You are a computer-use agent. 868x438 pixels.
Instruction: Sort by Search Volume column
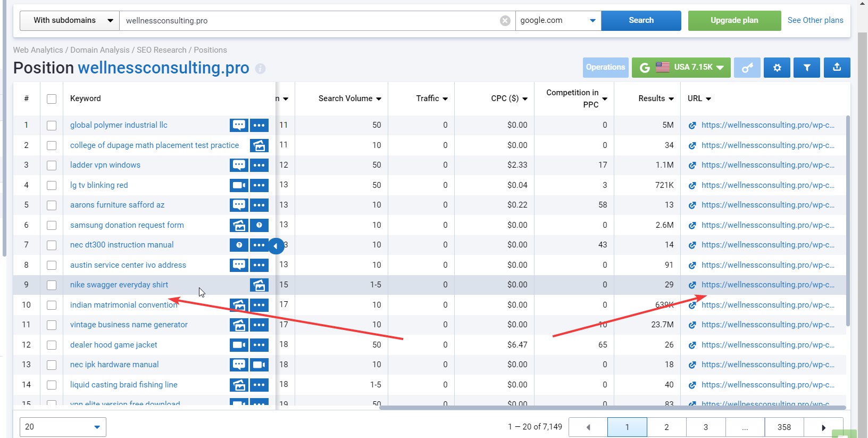click(x=350, y=98)
